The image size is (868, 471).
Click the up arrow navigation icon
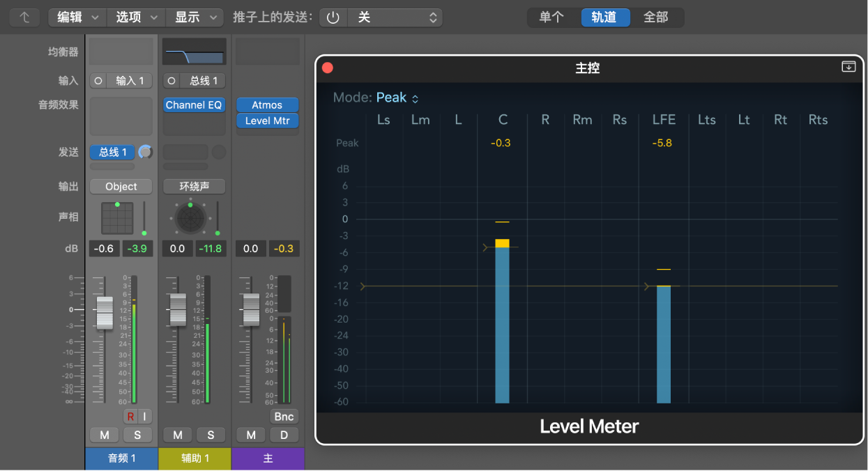[x=24, y=17]
